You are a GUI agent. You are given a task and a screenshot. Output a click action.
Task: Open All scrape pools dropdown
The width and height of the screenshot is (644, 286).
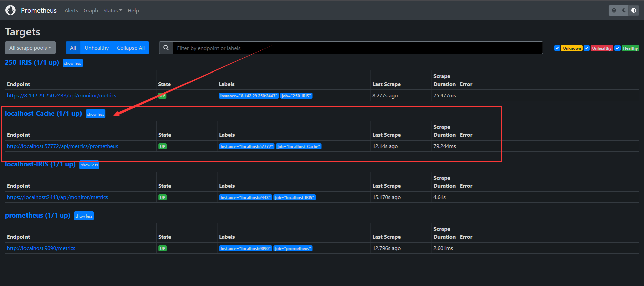(x=30, y=48)
